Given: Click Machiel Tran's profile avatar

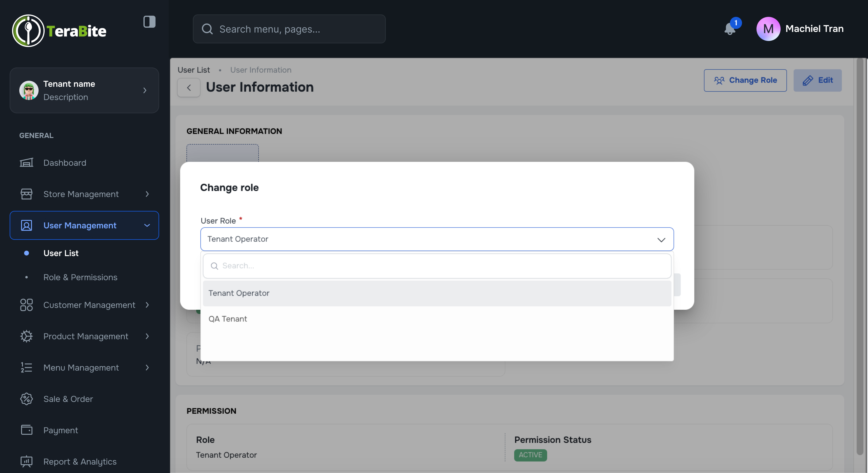Looking at the screenshot, I should coord(768,29).
